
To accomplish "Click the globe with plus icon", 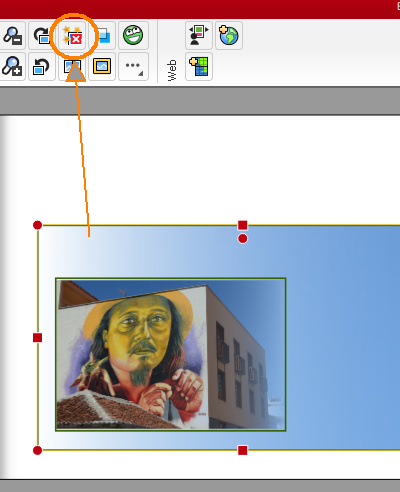I will pos(229,35).
